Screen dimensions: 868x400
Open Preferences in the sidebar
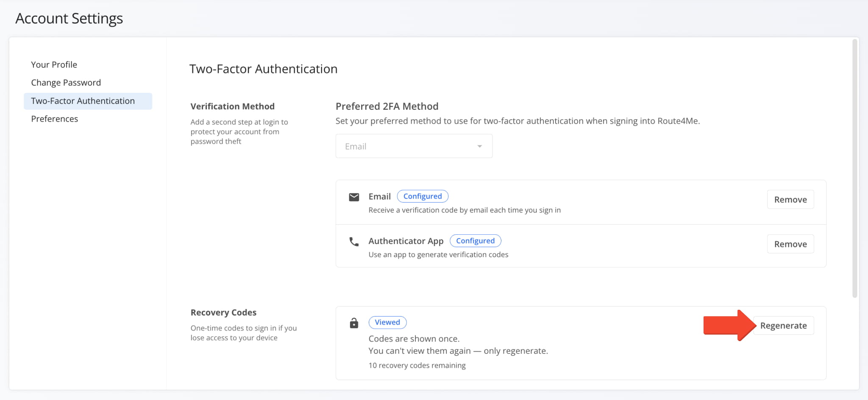(54, 119)
